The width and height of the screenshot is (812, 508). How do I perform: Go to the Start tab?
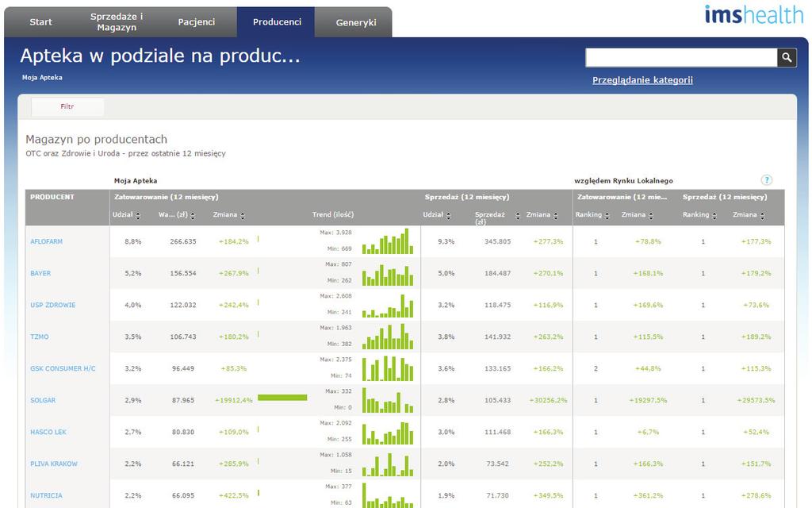click(x=40, y=21)
